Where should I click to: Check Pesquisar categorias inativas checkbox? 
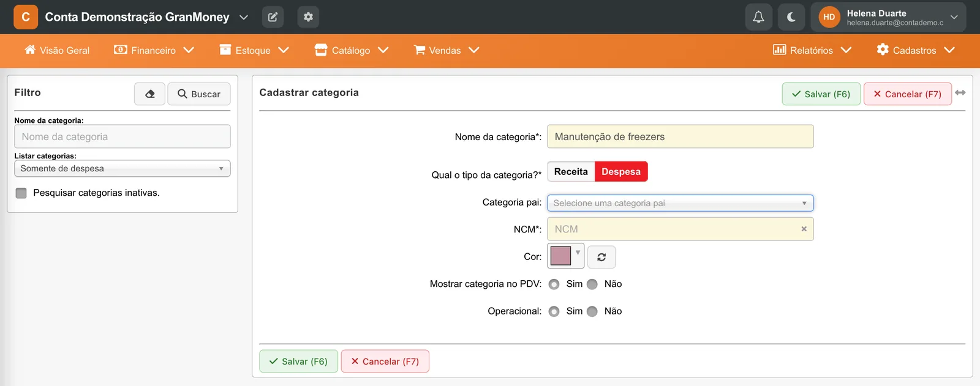point(21,193)
